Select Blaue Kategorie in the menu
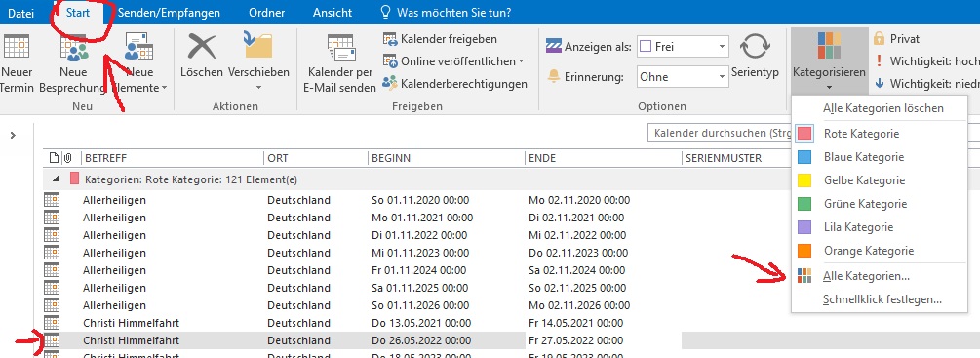980x358 pixels. [880, 157]
